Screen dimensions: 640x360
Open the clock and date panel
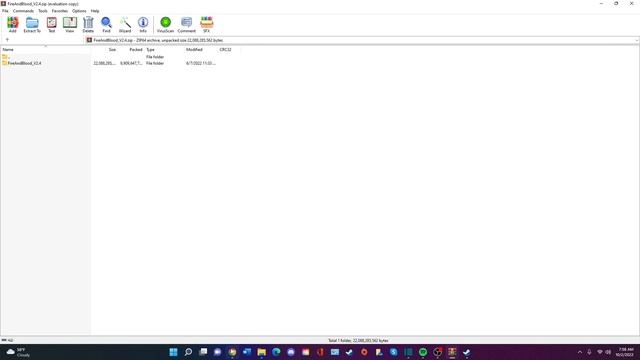point(625,352)
